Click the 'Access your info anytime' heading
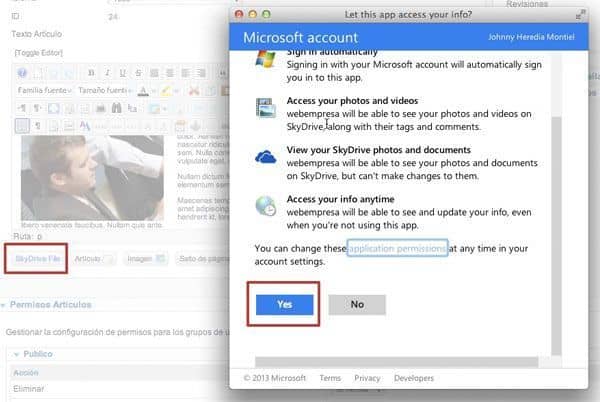Image resolution: width=600 pixels, height=402 pixels. [340, 199]
